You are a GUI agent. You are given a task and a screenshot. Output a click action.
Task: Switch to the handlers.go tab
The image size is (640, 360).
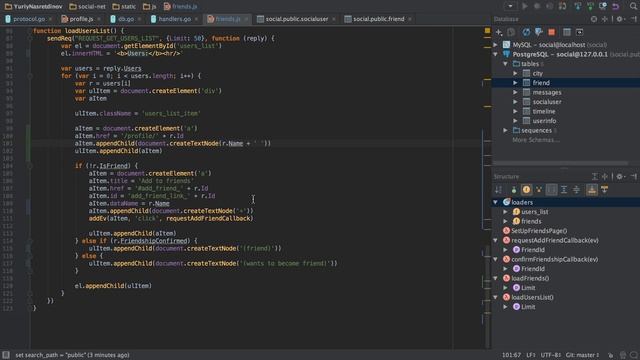[x=174, y=19]
